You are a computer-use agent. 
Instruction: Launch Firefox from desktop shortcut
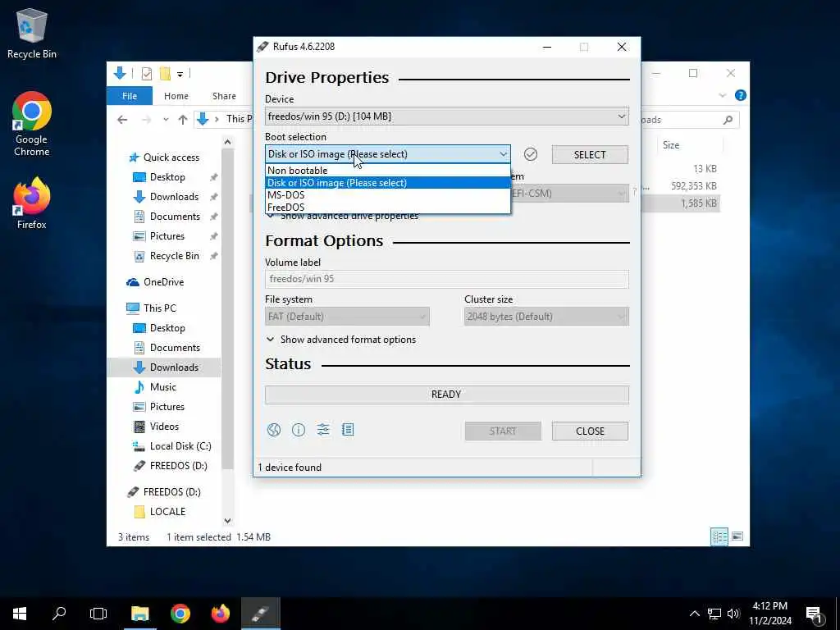(x=32, y=203)
